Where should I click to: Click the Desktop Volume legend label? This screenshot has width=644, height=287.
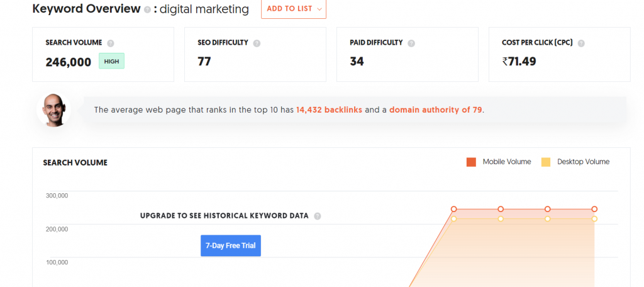click(x=583, y=162)
